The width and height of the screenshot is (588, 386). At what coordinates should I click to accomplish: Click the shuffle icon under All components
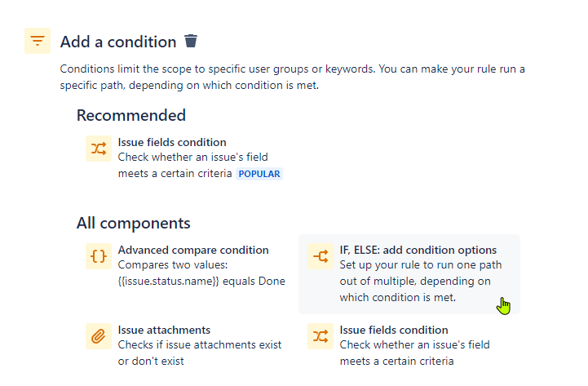point(321,336)
